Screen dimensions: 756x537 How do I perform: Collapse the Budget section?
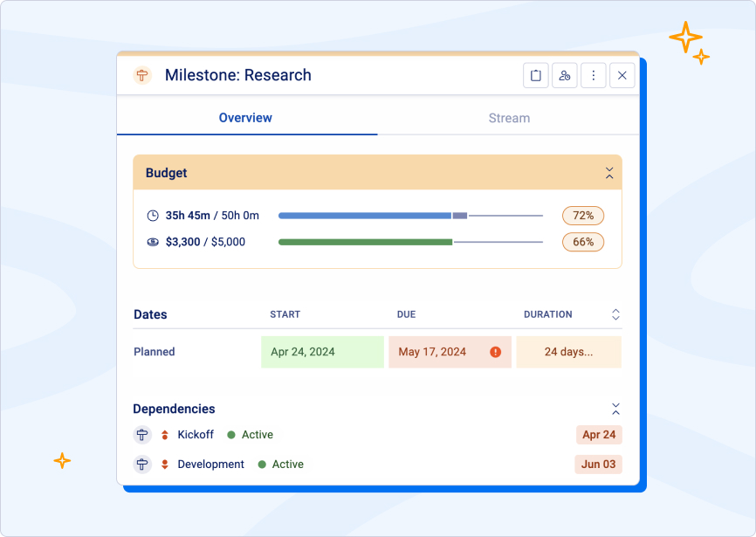click(610, 173)
